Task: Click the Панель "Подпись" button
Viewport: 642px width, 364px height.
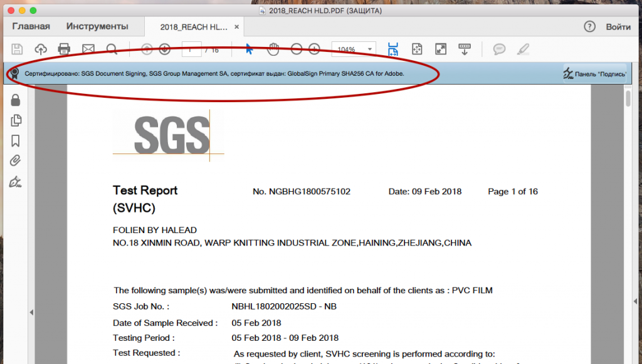Action: coord(594,74)
